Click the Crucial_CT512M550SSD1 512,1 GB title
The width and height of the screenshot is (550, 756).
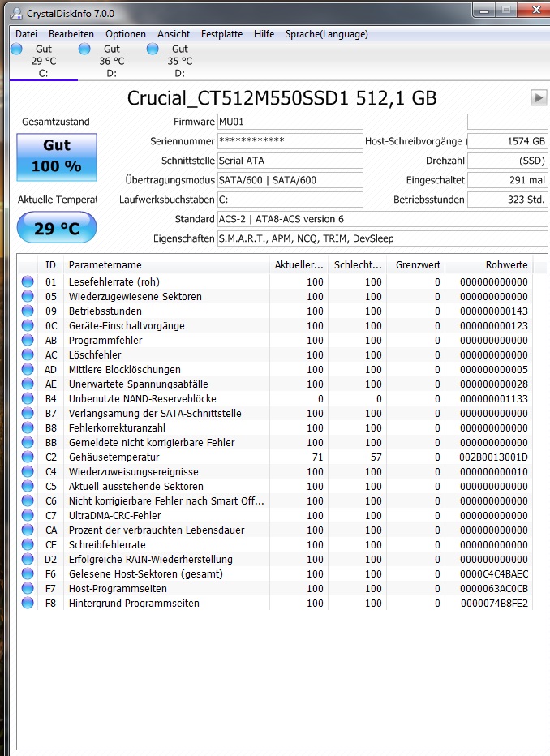pyautogui.click(x=282, y=98)
